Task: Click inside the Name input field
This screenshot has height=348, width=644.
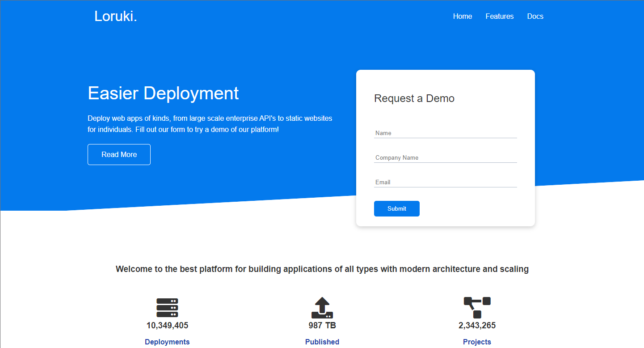Action: click(445, 133)
